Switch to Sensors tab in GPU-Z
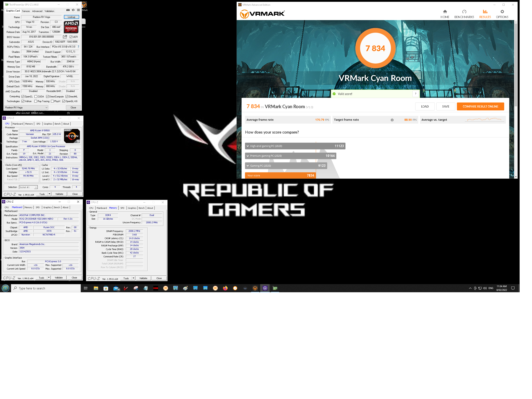The height and width of the screenshot is (399, 532). pos(26,11)
